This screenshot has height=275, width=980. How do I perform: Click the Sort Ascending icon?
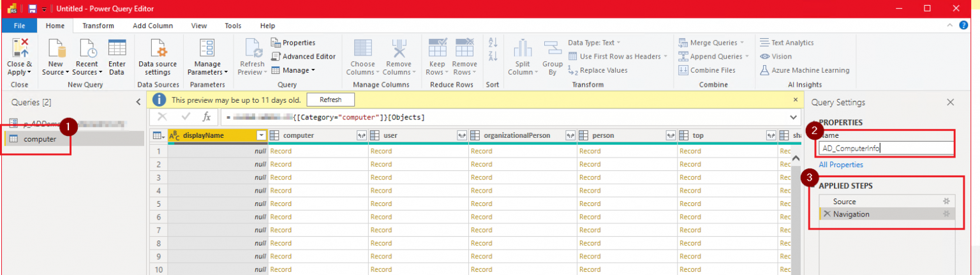(492, 43)
